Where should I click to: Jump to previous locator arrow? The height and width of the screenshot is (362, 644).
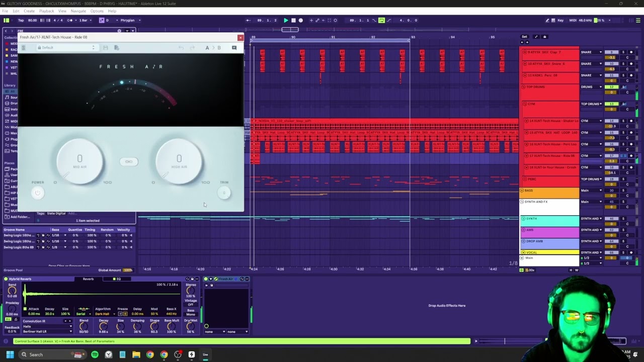click(x=521, y=42)
